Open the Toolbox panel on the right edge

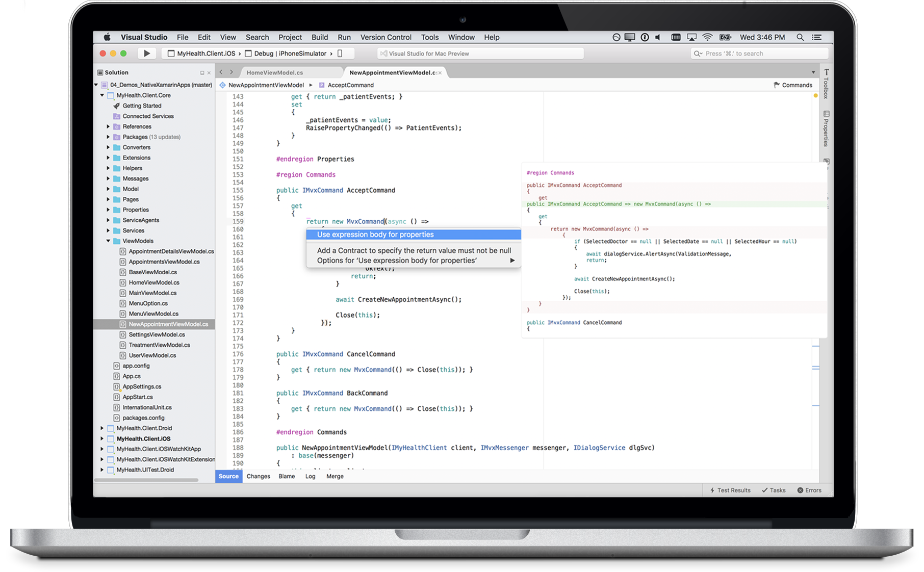[826, 86]
